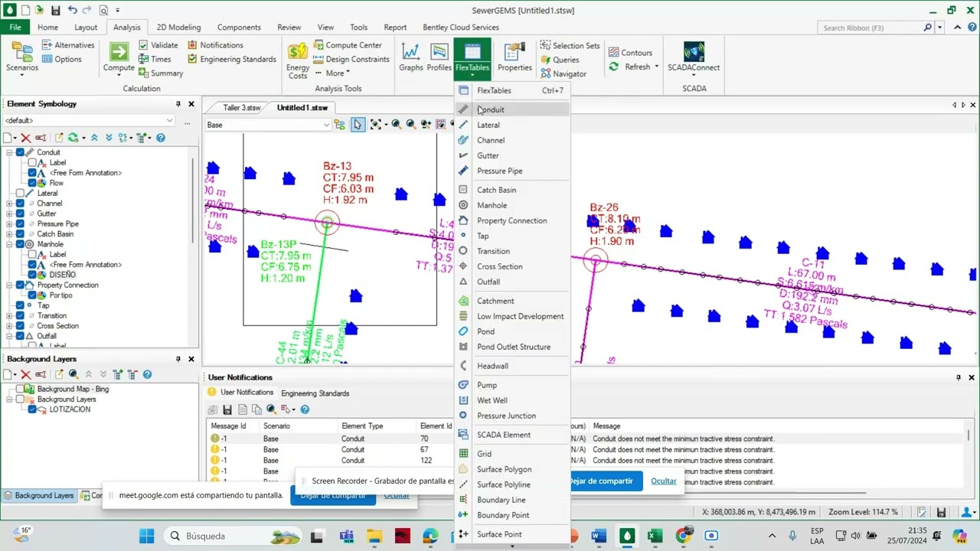Viewport: 980px width, 551px height.
Task: Launch SCADAConnect from the SCADA group
Action: [x=694, y=57]
